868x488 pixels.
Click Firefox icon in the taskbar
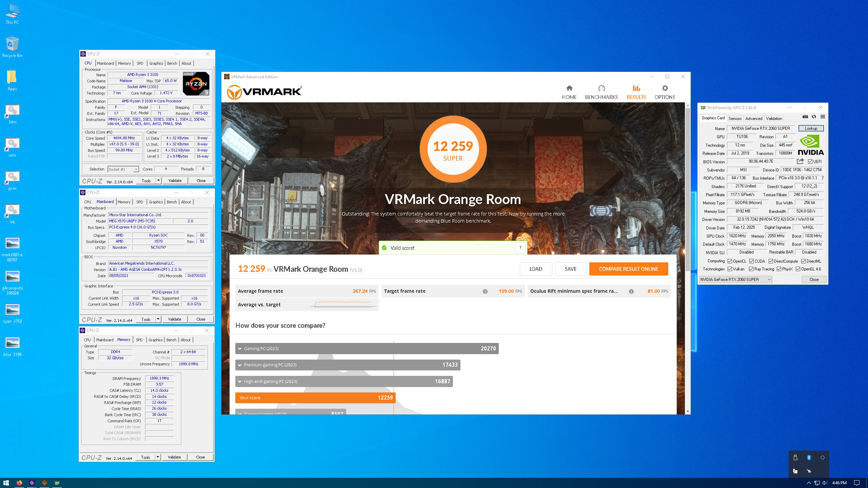click(19, 483)
